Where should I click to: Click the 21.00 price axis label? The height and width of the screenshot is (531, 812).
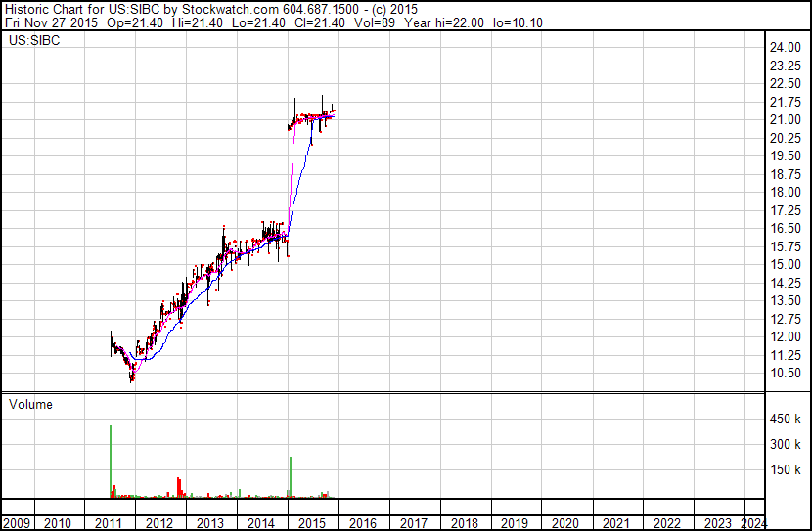pyautogui.click(x=785, y=120)
